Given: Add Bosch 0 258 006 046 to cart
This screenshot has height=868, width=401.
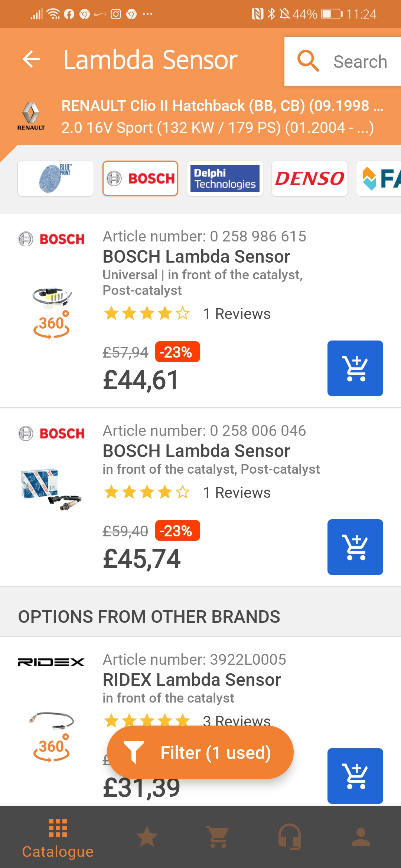Looking at the screenshot, I should [355, 547].
